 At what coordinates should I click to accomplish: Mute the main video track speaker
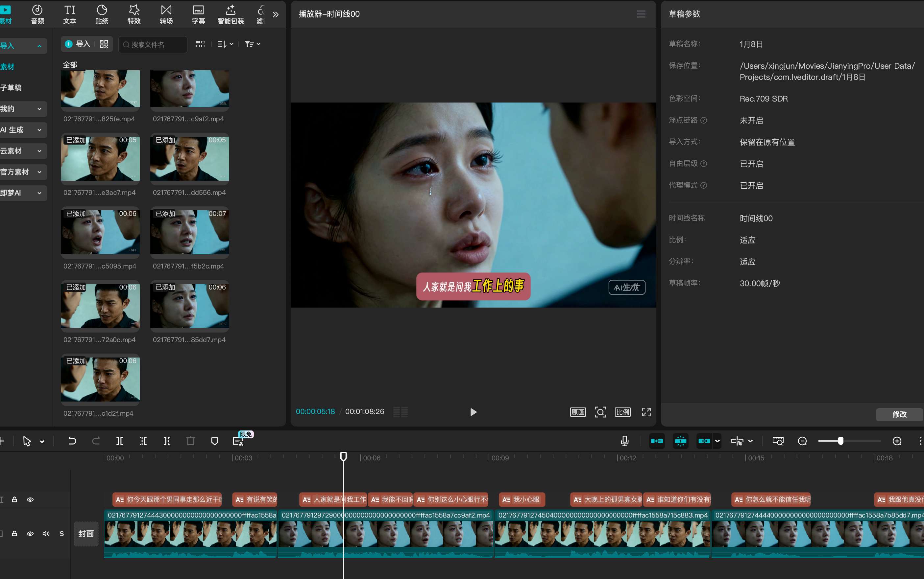pyautogui.click(x=46, y=533)
